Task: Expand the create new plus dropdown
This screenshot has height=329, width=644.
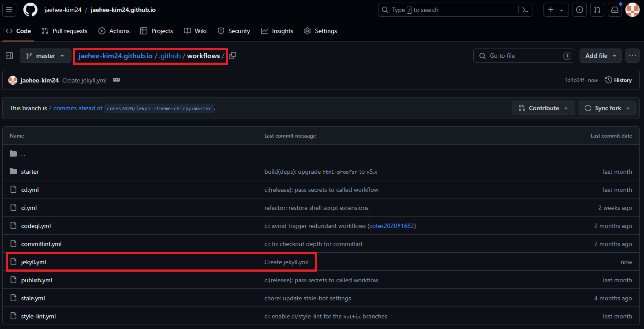Action: 556,10
